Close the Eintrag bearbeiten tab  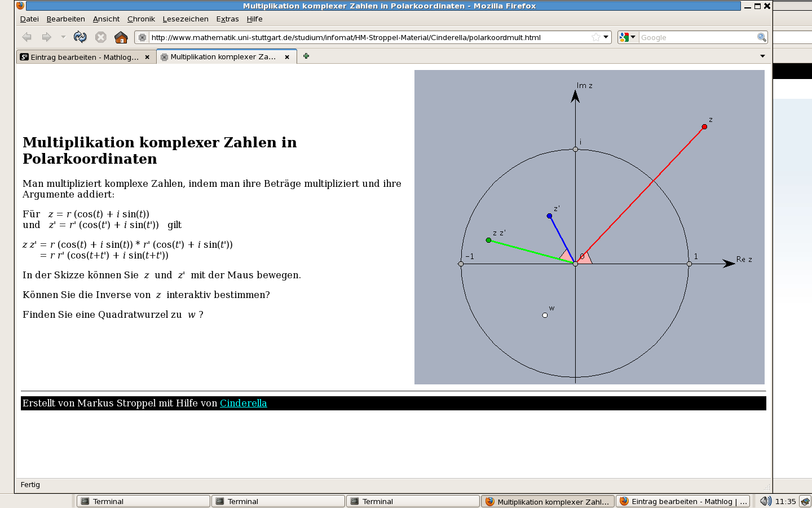(x=147, y=57)
